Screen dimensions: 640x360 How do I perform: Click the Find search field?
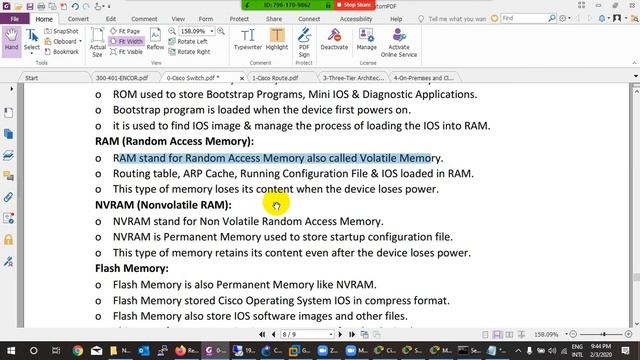[x=524, y=18]
